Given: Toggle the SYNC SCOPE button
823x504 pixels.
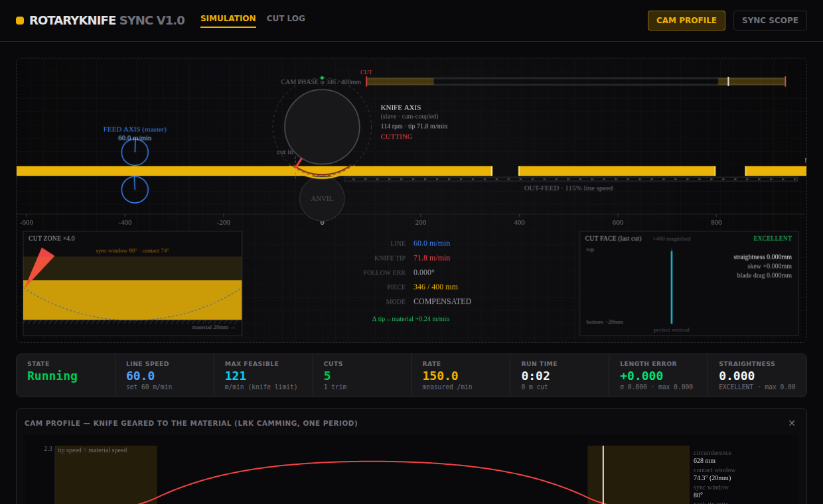Looking at the screenshot, I should click(x=770, y=21).
